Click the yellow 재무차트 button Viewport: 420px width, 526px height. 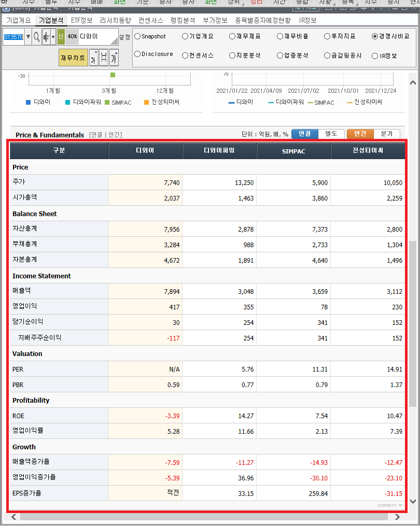pos(73,58)
